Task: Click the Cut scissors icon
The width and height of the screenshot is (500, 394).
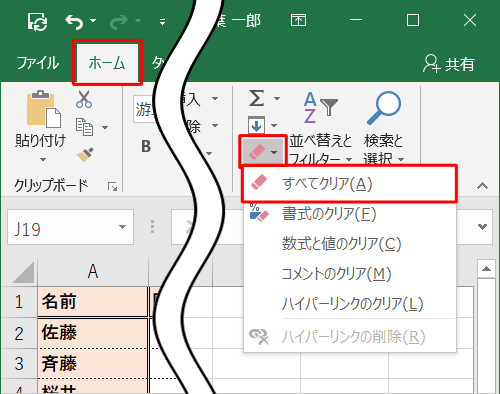Action: (x=84, y=99)
